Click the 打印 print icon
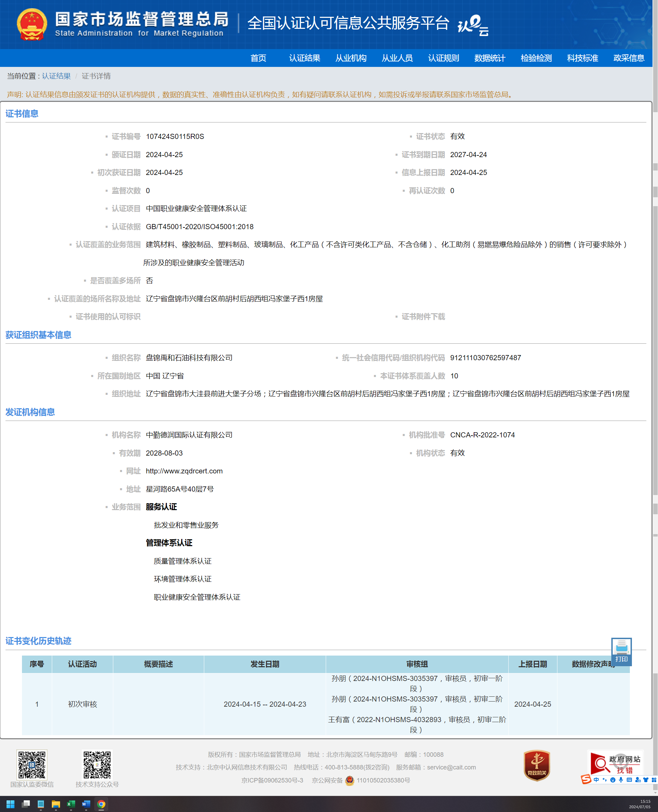The width and height of the screenshot is (658, 812). point(621,651)
